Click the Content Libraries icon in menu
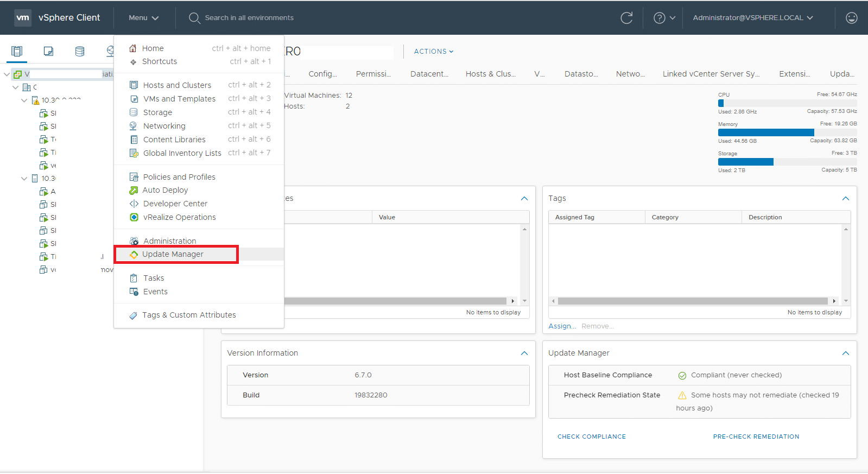 134,140
